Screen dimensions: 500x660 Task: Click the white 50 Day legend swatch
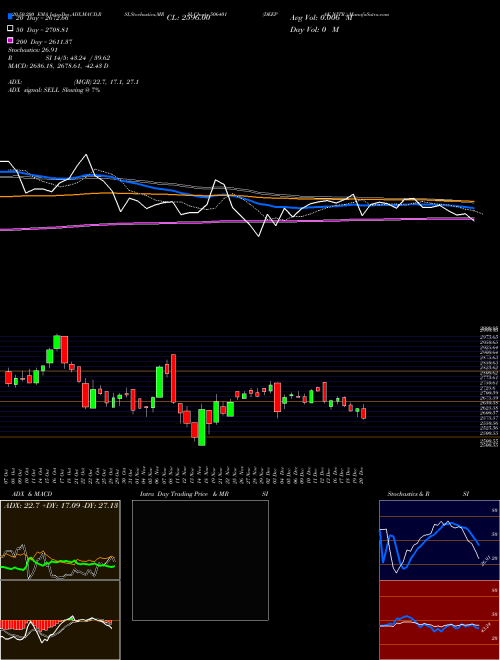10,29
